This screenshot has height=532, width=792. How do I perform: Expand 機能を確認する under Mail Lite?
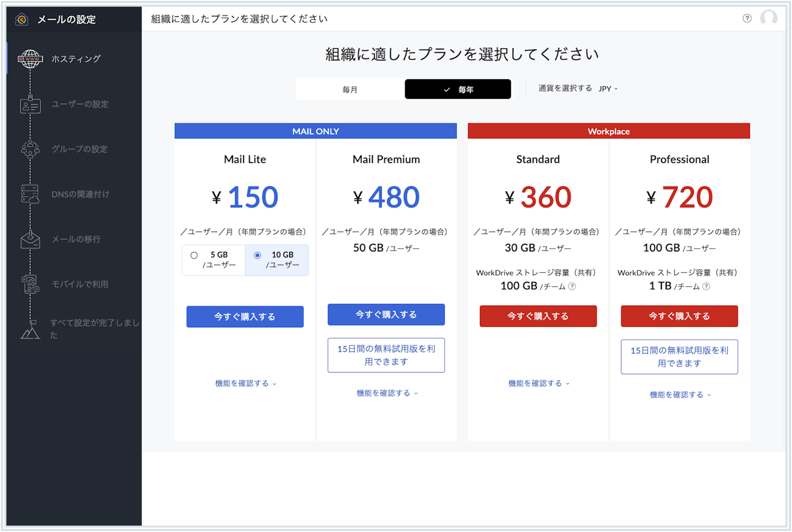[x=246, y=384]
